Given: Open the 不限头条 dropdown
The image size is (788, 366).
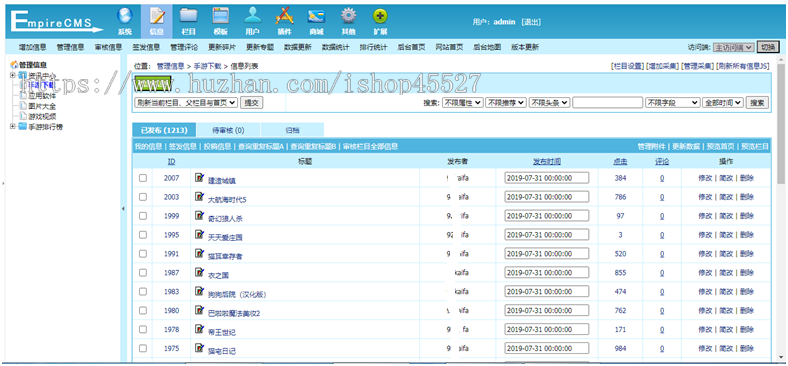Looking at the screenshot, I should click(x=549, y=103).
